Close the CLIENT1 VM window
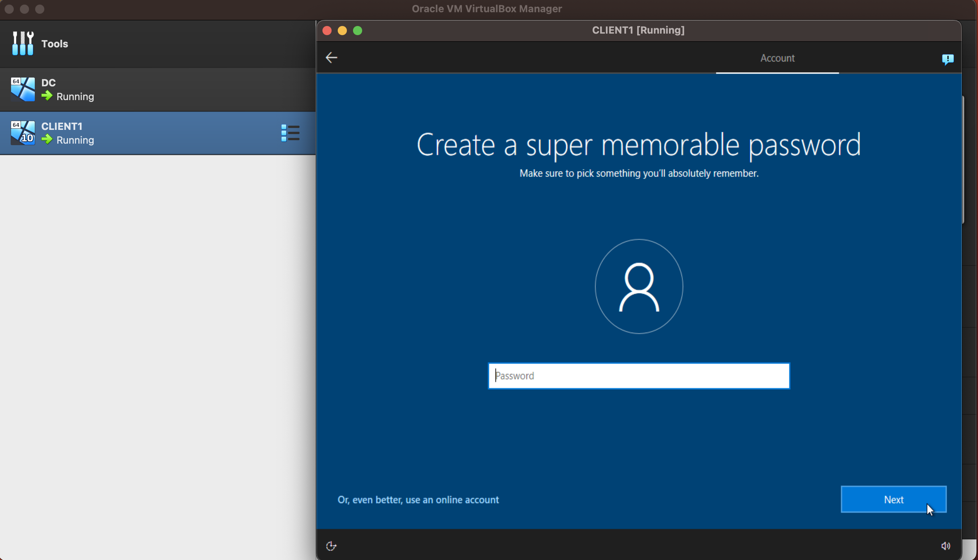This screenshot has width=978, height=560. 327,31
